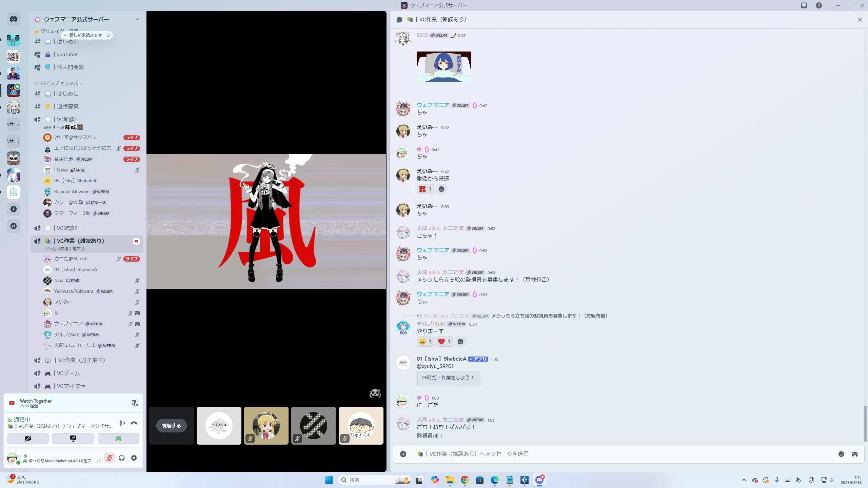Jump to 新しい未読メッセージ indicator
The height and width of the screenshot is (488, 868).
click(x=87, y=35)
